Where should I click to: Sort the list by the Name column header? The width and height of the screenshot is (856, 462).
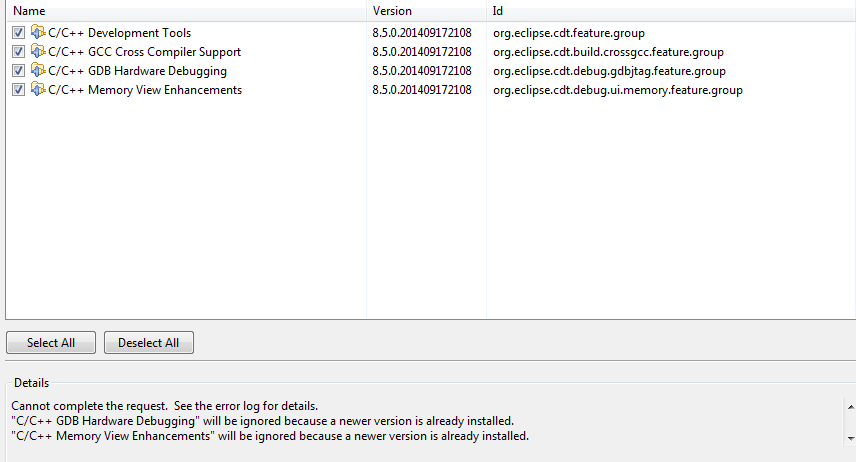pyautogui.click(x=186, y=11)
